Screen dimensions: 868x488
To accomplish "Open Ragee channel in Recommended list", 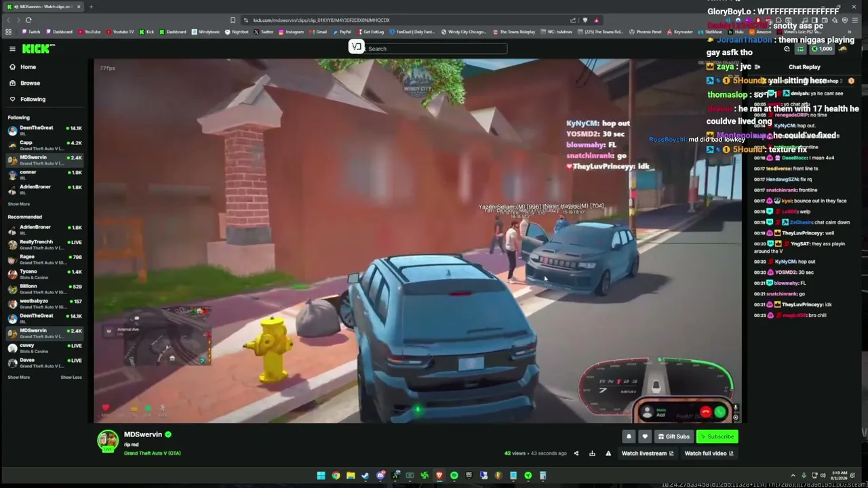I will [45, 260].
